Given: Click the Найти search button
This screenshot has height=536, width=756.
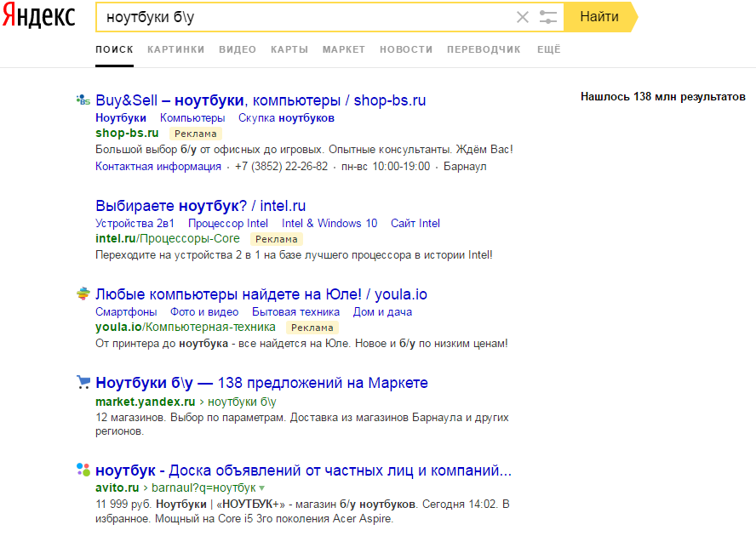Looking at the screenshot, I should click(599, 17).
